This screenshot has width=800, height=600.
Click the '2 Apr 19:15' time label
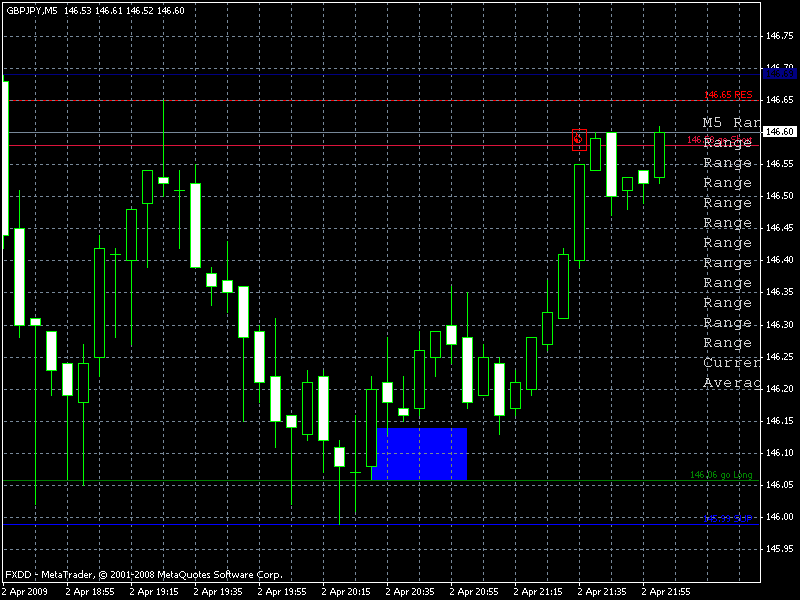coord(154,592)
